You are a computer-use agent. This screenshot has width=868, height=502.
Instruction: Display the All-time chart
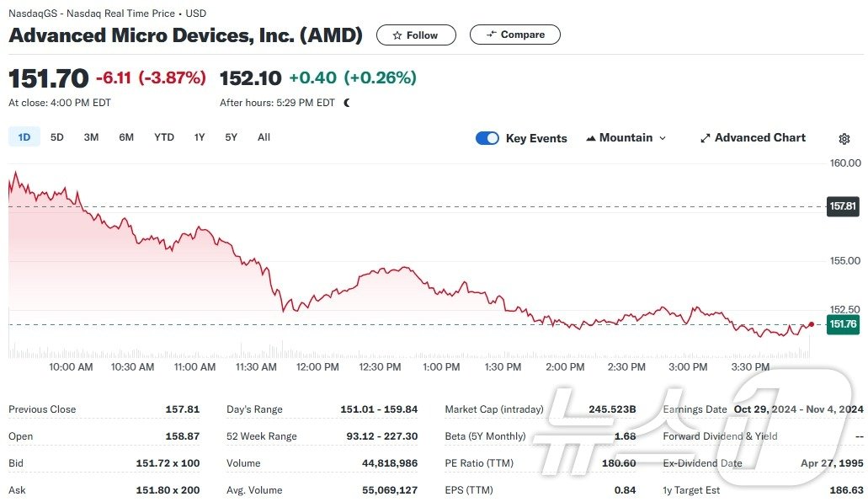click(264, 136)
